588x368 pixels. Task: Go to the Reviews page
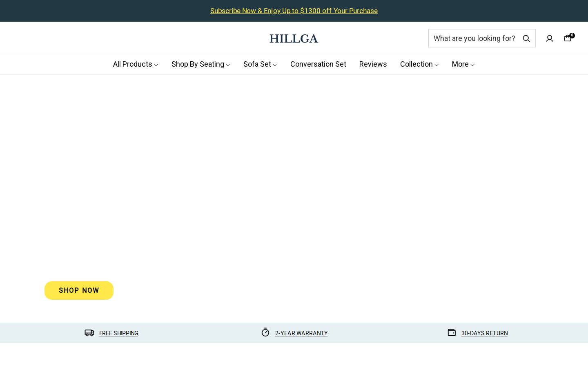tap(373, 64)
